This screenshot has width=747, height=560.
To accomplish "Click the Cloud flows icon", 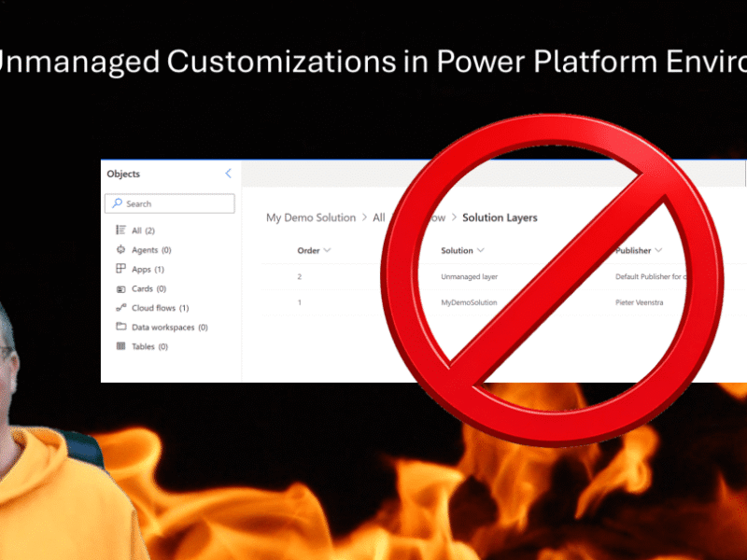I will (x=121, y=308).
